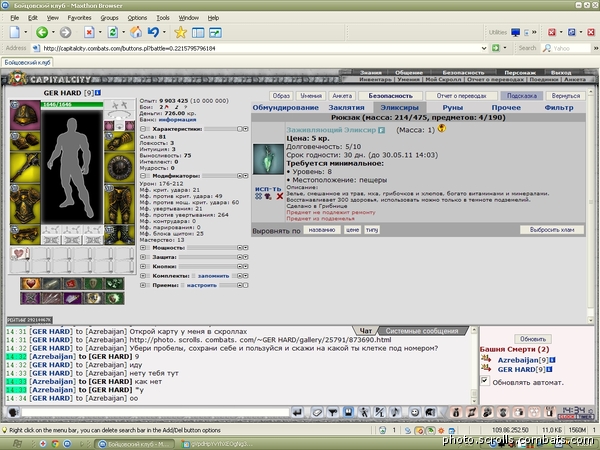Open the Home page icon in the toolbar
The width and height of the screenshot is (600, 450).
(x=135, y=33)
